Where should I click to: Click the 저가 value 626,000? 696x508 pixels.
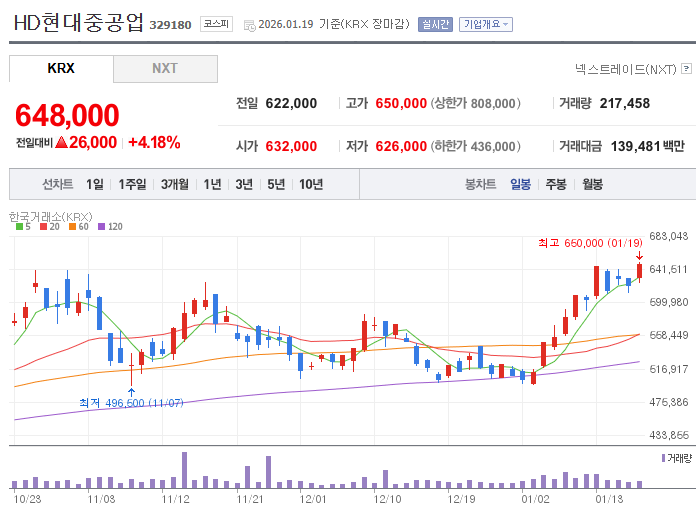(x=401, y=146)
